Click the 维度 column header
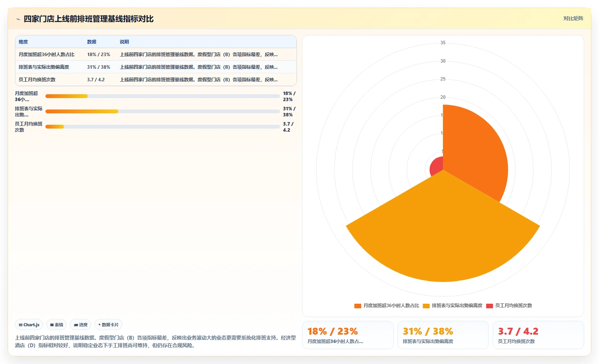The height and width of the screenshot is (364, 599). pyautogui.click(x=23, y=42)
